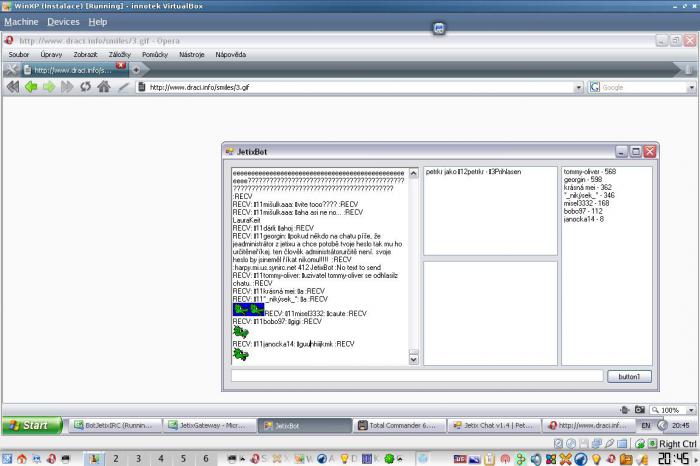Click the camera icon in Opera's status bar

coord(640,409)
